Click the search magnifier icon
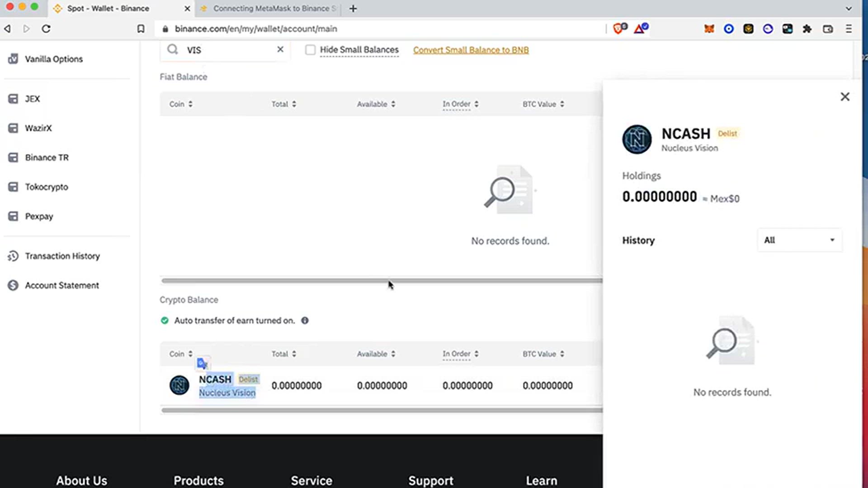 (x=172, y=49)
